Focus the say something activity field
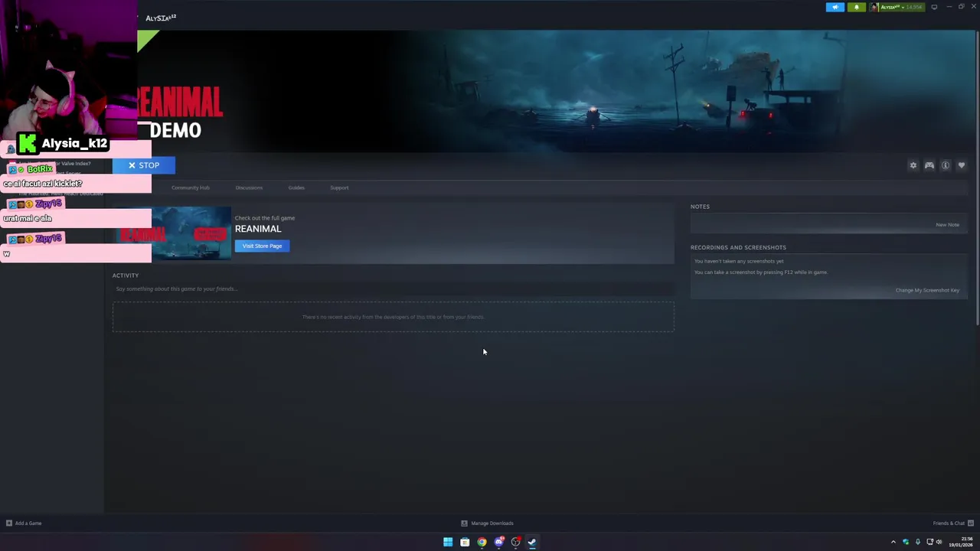The height and width of the screenshot is (551, 980). pyautogui.click(x=393, y=289)
